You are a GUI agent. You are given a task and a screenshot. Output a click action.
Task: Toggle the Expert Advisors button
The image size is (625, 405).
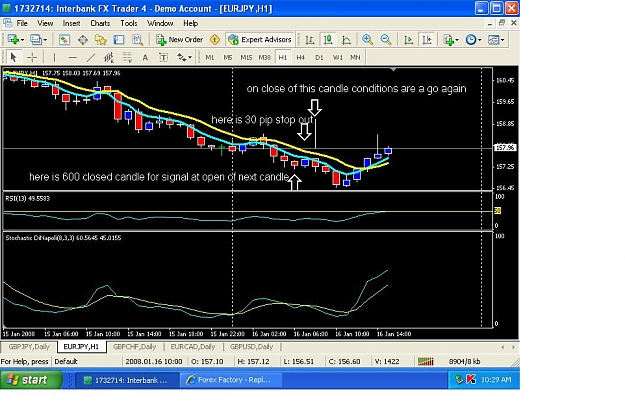260,39
